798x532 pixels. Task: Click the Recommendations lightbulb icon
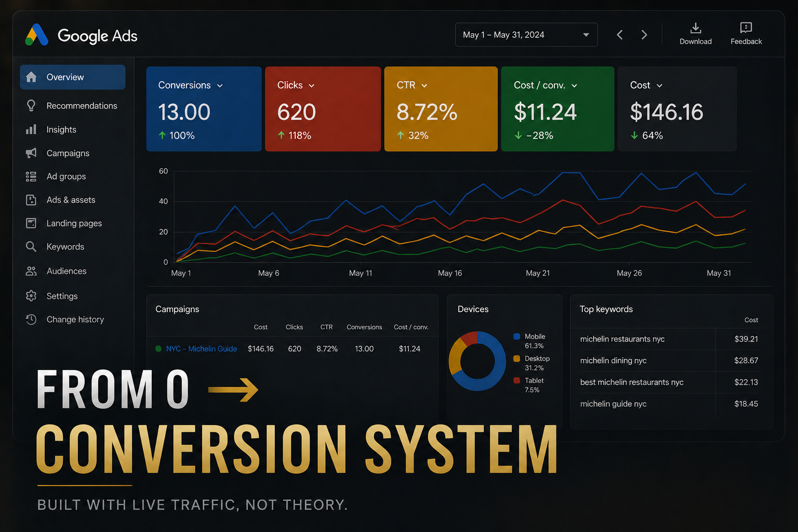point(31,105)
